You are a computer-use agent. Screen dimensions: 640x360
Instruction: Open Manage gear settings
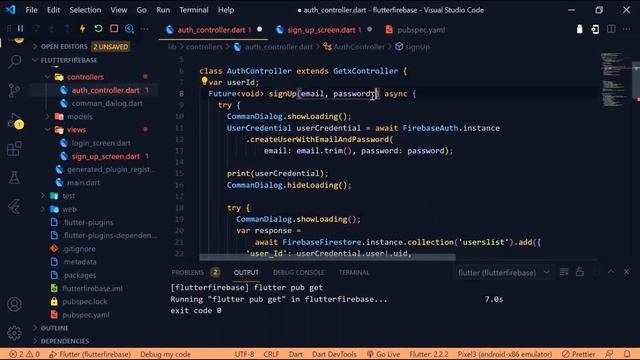click(14, 333)
